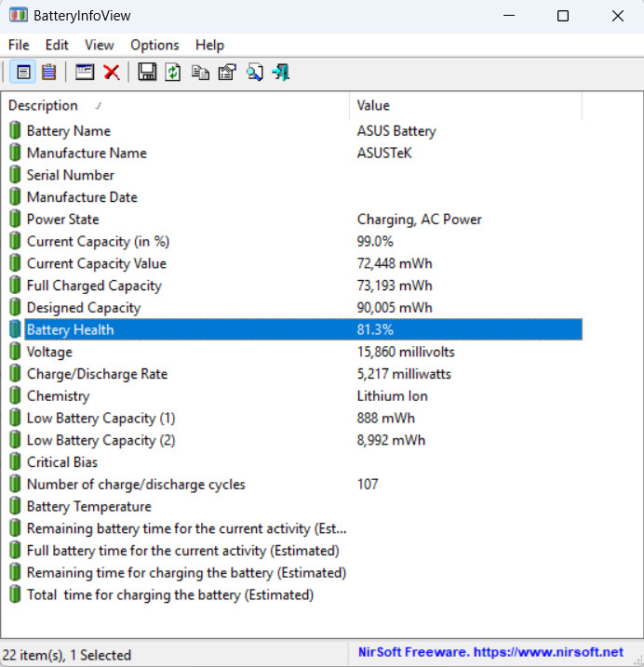644x667 pixels.
Task: Click the 99.0% capacity value
Action: (375, 241)
